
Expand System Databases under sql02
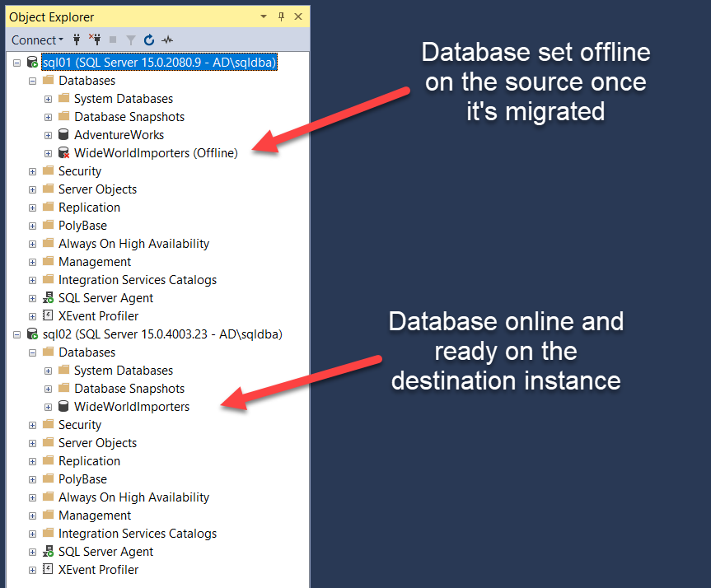[48, 371]
